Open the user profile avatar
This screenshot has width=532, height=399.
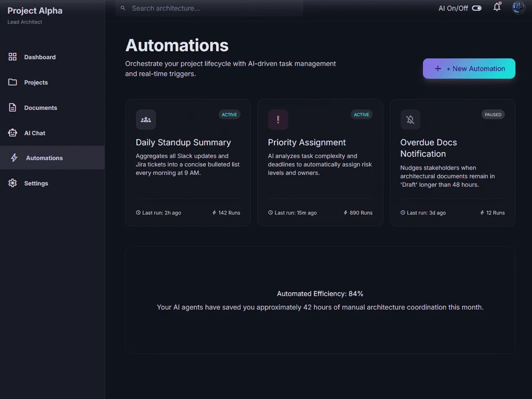[x=518, y=7]
